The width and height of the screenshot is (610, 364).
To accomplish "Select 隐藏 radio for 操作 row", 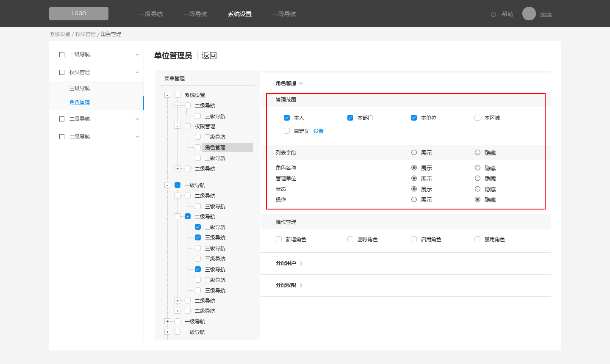I will pos(477,199).
